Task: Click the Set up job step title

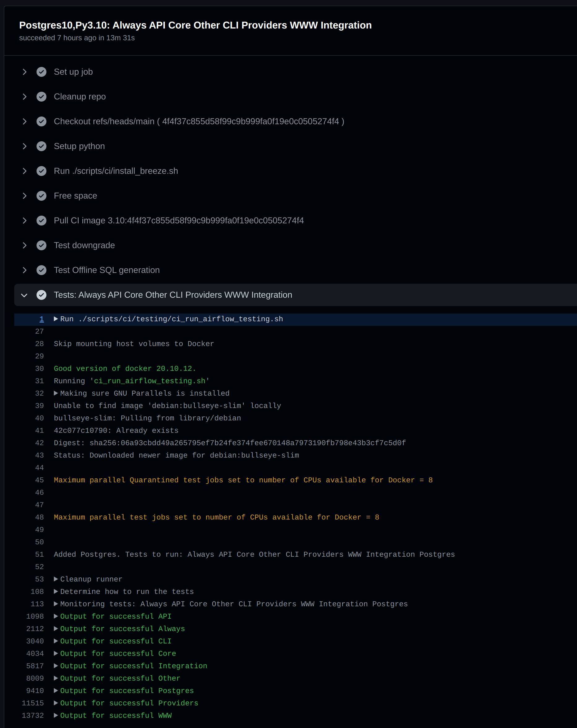Action: pyautogui.click(x=73, y=72)
